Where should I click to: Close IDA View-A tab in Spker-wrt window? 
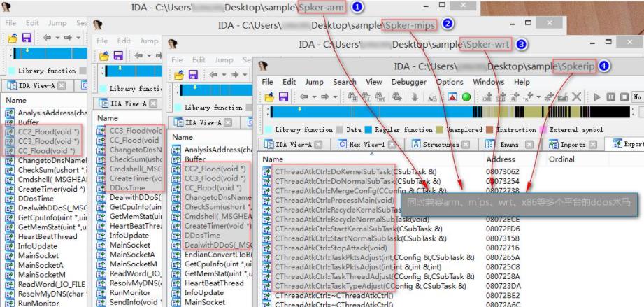228,122
